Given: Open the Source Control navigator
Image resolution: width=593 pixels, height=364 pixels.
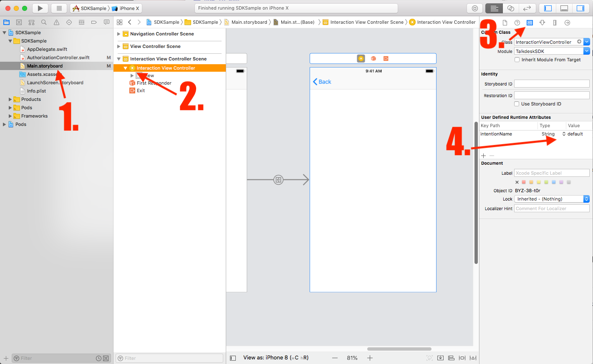Looking at the screenshot, I should (19, 22).
